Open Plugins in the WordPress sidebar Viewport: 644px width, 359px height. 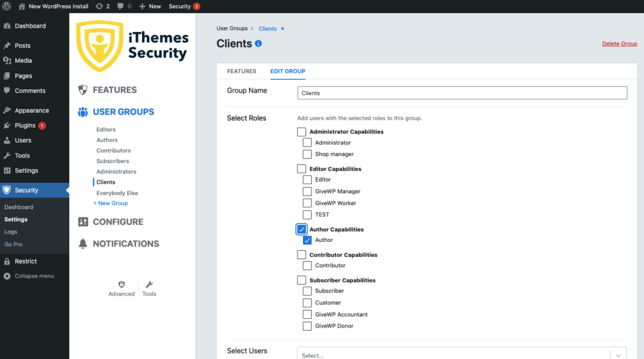pyautogui.click(x=25, y=125)
